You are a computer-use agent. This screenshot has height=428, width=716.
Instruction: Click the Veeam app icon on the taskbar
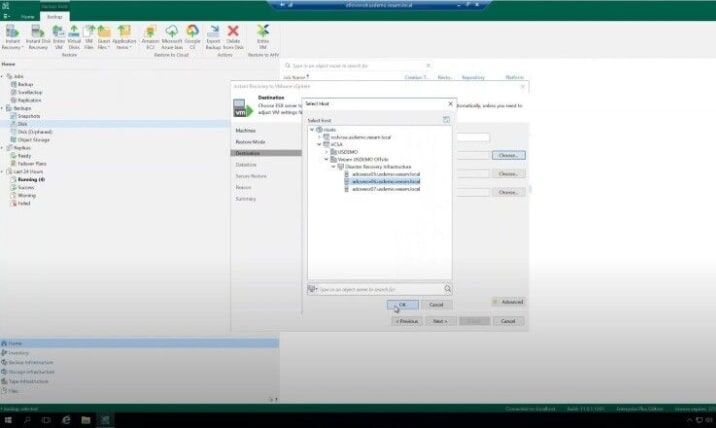click(x=105, y=420)
